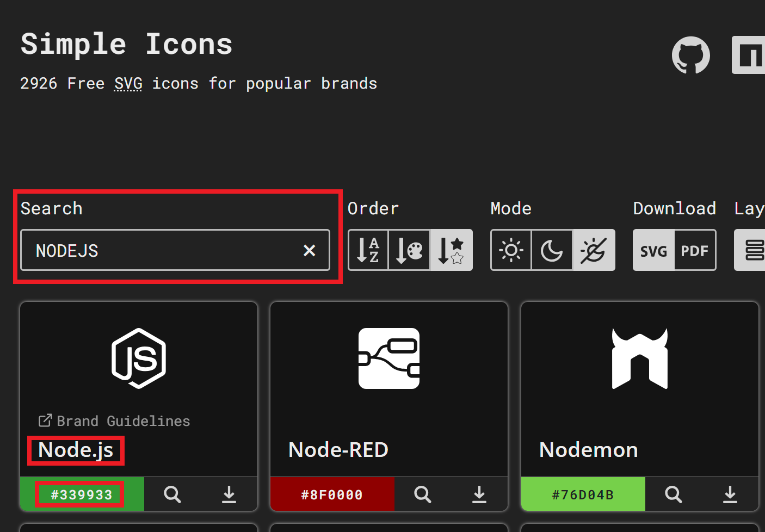Click the Node-RED logo icon
Image resolution: width=765 pixels, height=532 pixels.
click(x=389, y=358)
